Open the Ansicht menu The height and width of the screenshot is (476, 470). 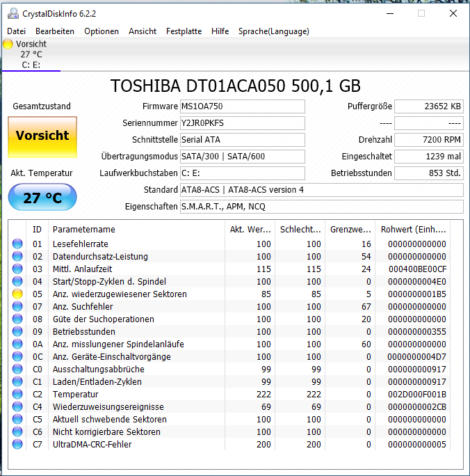pos(143,31)
